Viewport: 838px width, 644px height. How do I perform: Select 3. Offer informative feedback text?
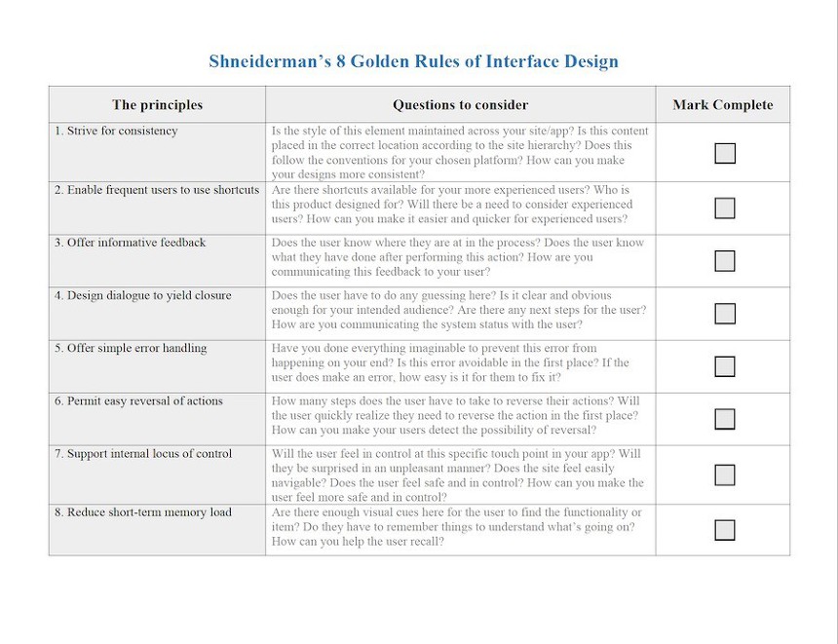coord(131,243)
